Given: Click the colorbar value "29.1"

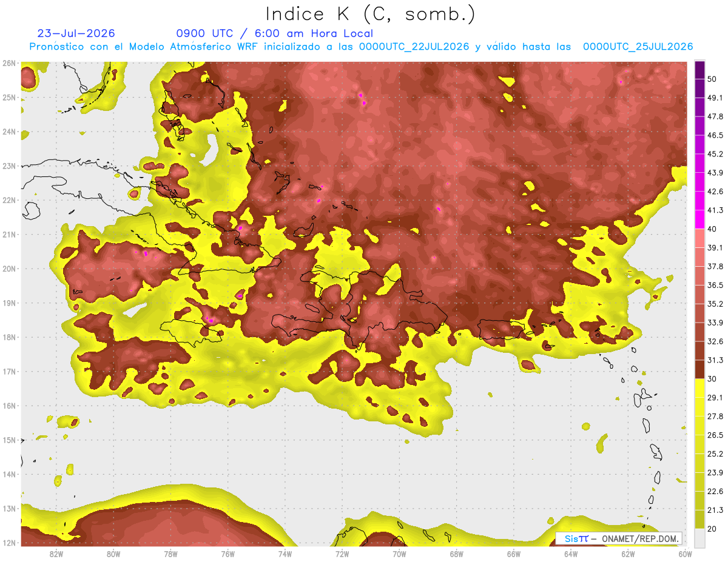Looking at the screenshot, I should 715,397.
